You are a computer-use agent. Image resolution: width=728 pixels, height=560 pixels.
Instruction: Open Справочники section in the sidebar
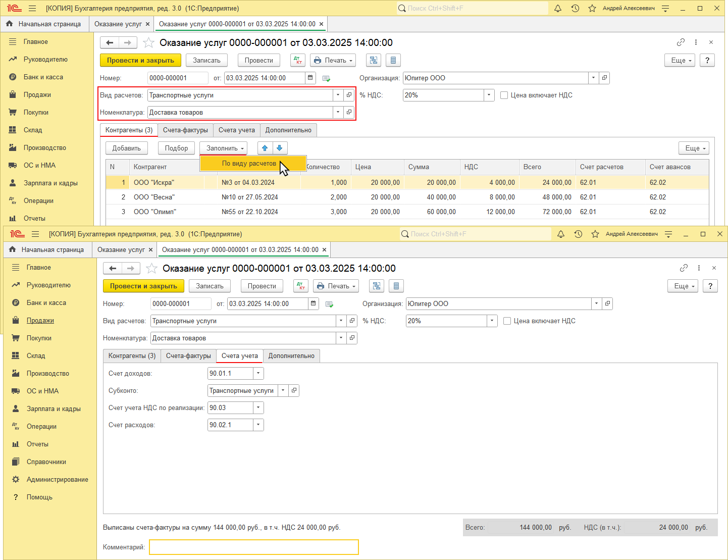point(46,462)
